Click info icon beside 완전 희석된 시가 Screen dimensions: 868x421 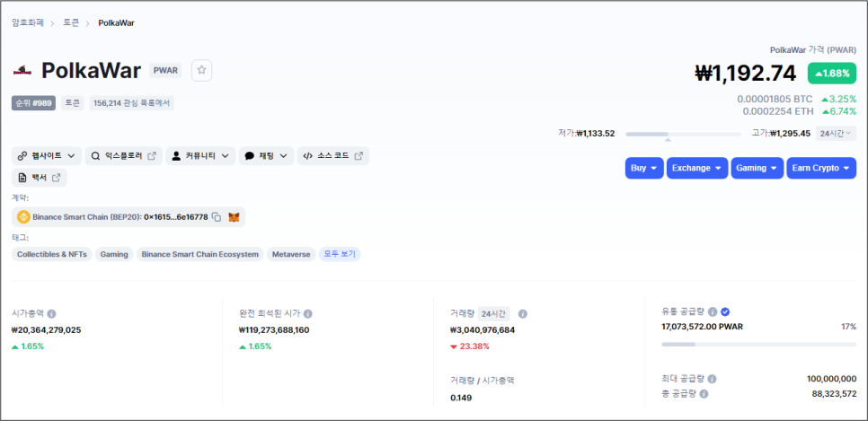point(308,314)
